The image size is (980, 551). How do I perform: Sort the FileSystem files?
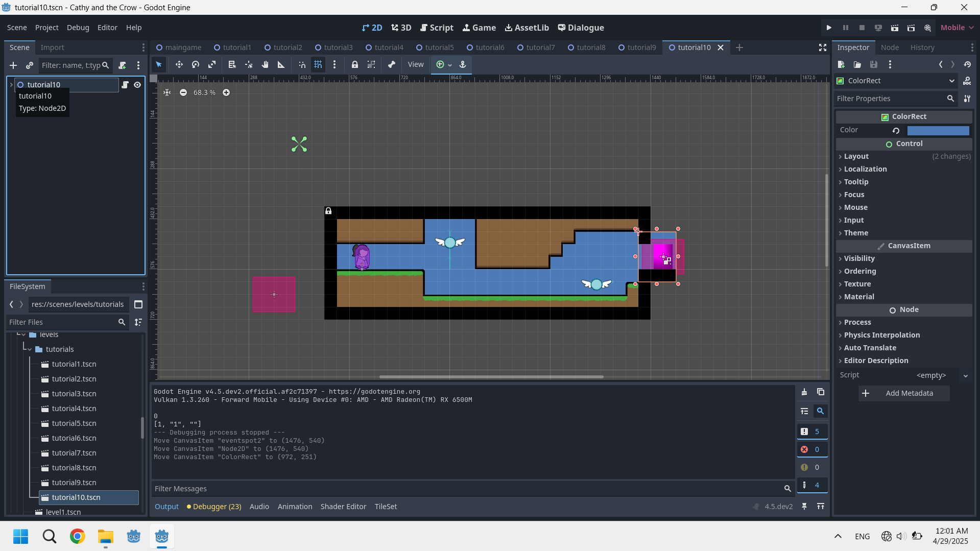tap(138, 322)
